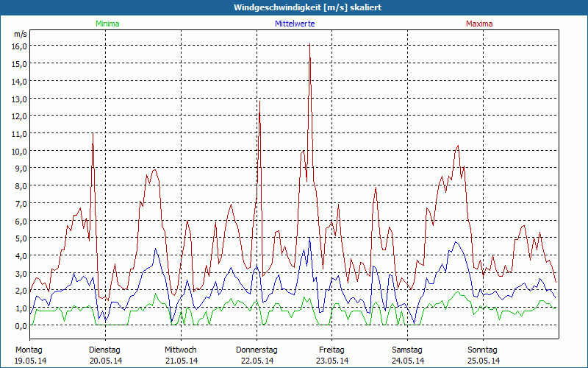Select the Dienstag 20.05.14 date label
Viewport: 588px width, 368px height.
click(104, 355)
